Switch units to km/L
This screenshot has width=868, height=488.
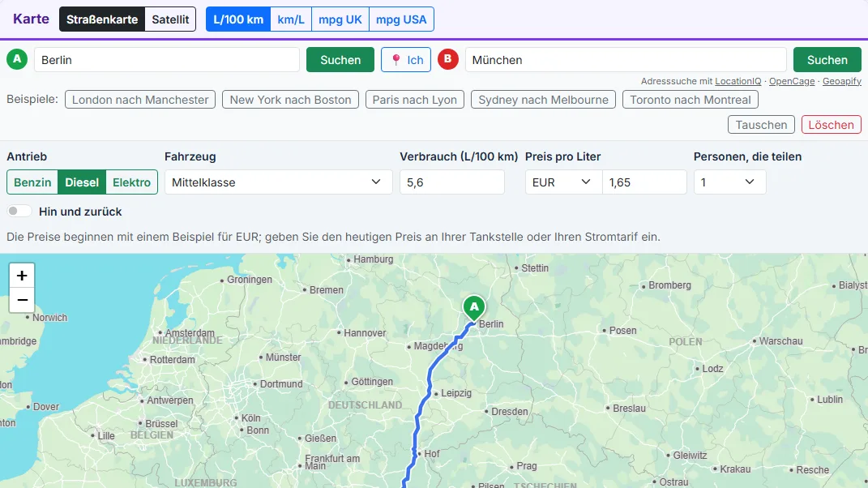[x=291, y=19]
